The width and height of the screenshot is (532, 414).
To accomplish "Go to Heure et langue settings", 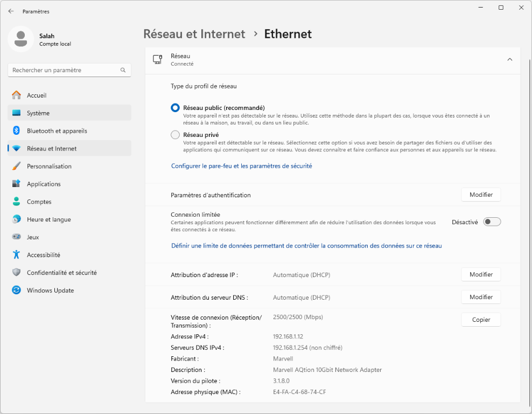I will coord(48,220).
